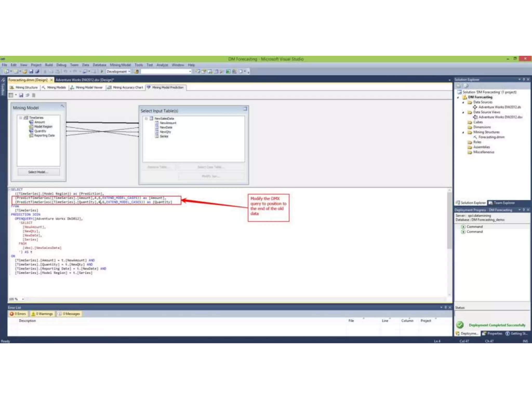Click the Select Model button

pyautogui.click(x=38, y=172)
